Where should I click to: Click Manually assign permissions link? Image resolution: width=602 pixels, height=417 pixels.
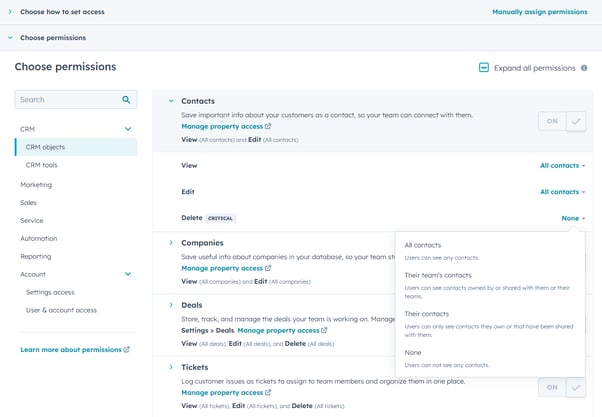(x=539, y=12)
